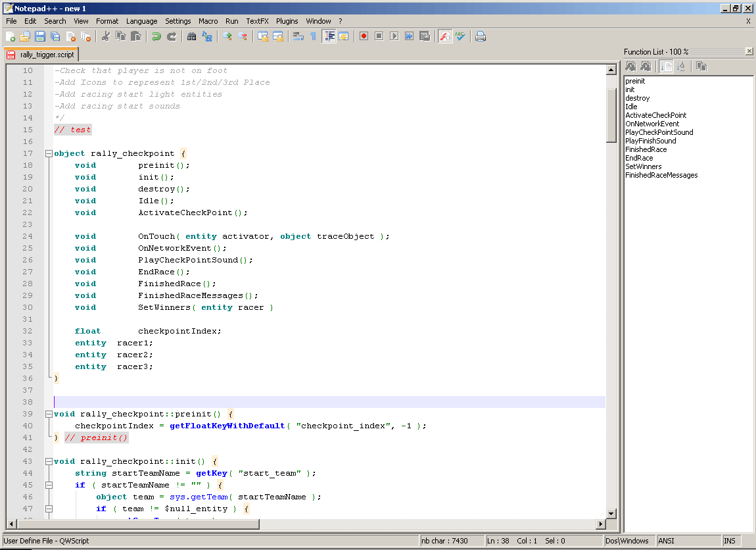Open the Plugins menu
Screen dimensions: 756x550
pyautogui.click(x=287, y=21)
